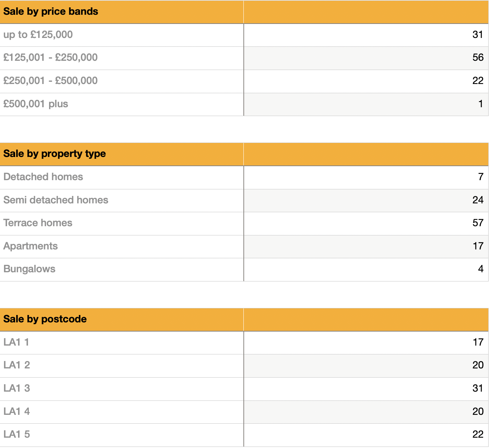Click the 'LA1 1' postcode label

pos(16,342)
